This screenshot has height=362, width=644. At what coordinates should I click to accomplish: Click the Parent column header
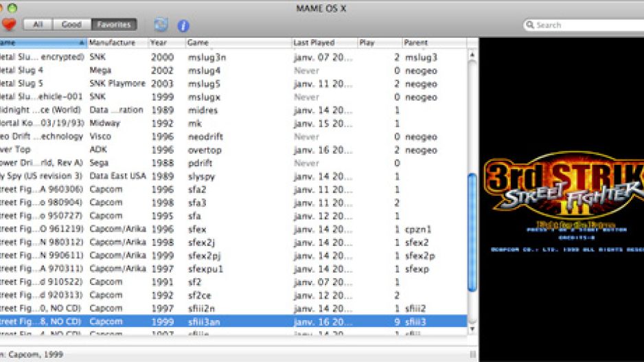pos(433,43)
